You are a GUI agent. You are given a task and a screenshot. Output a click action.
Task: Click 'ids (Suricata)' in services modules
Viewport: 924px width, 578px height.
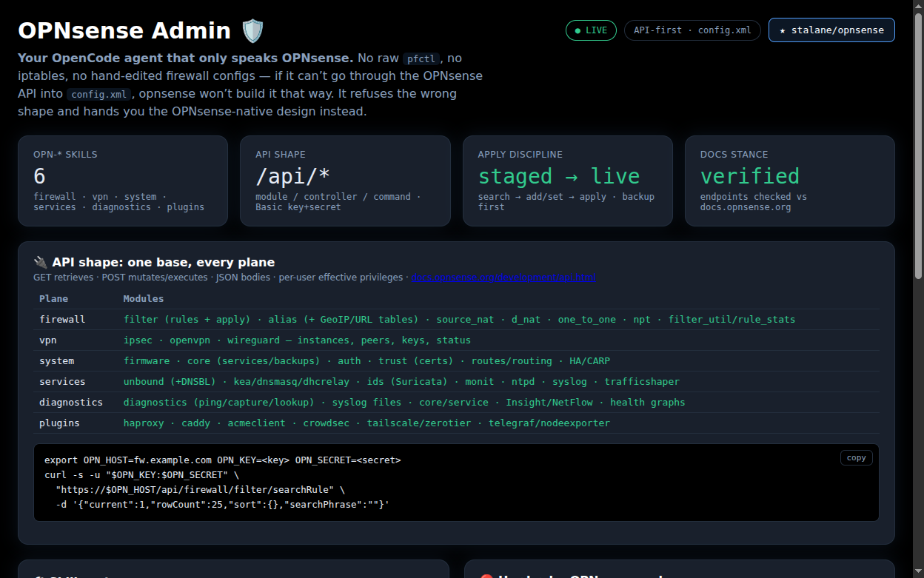407,381
